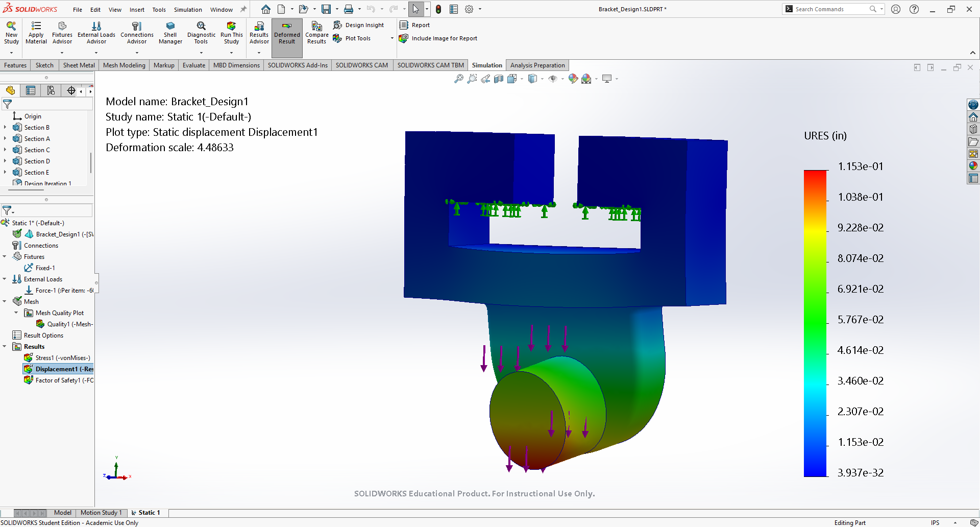The image size is (980, 527).
Task: Open FeatureManager Design Tree tab
Action: [x=10, y=91]
